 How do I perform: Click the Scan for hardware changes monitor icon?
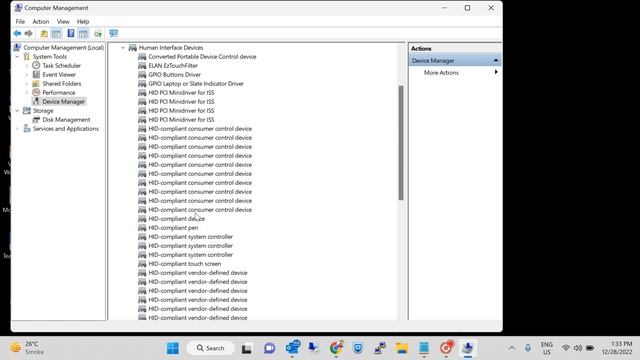click(113, 33)
